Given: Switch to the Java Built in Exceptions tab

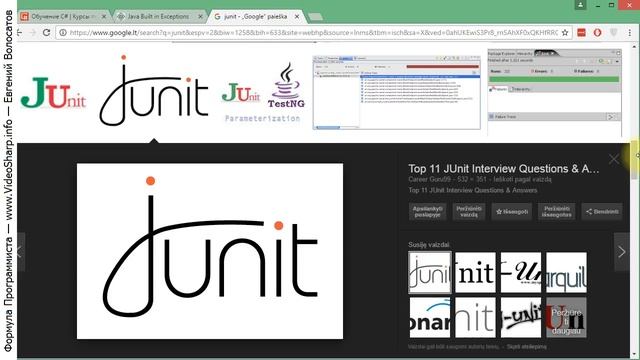Looking at the screenshot, I should 158,17.
